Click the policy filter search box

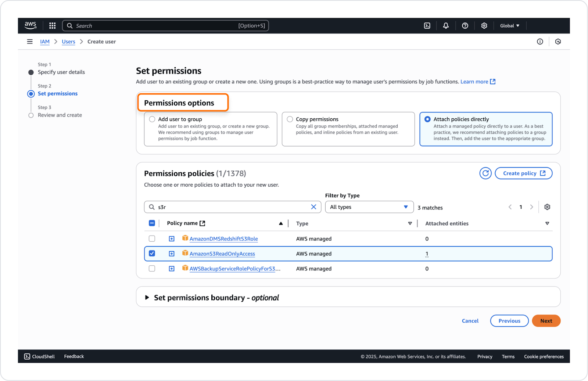[233, 207]
